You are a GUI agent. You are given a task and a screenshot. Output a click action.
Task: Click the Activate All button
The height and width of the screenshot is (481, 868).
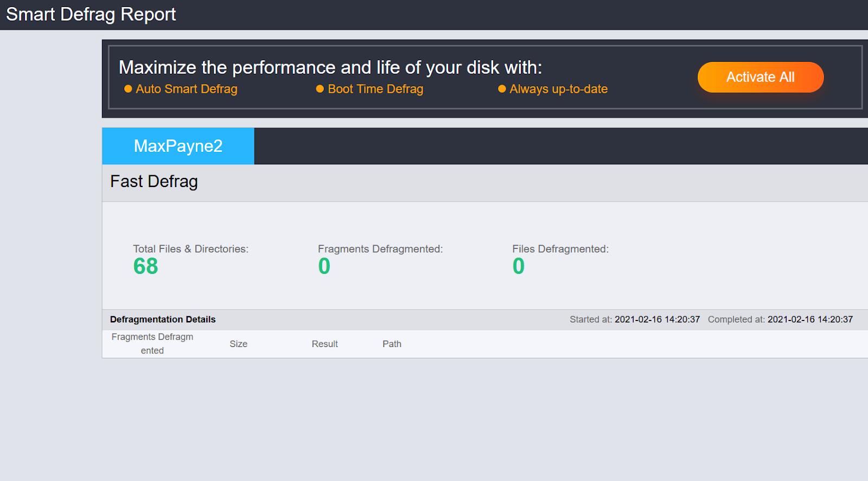tap(761, 77)
